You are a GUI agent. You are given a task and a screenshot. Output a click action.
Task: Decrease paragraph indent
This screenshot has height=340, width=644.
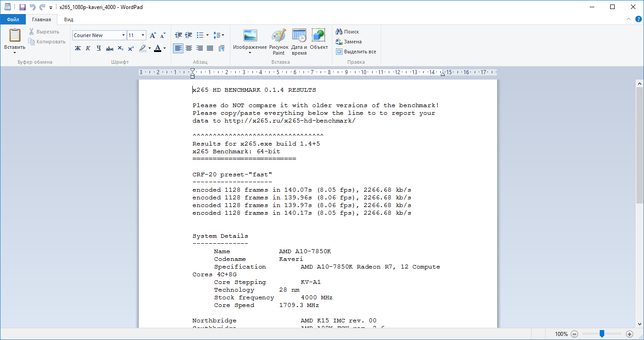tap(178, 35)
